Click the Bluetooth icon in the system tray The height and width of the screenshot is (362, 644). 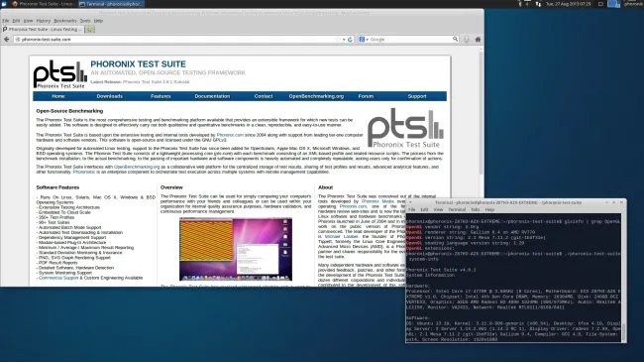click(520, 4)
